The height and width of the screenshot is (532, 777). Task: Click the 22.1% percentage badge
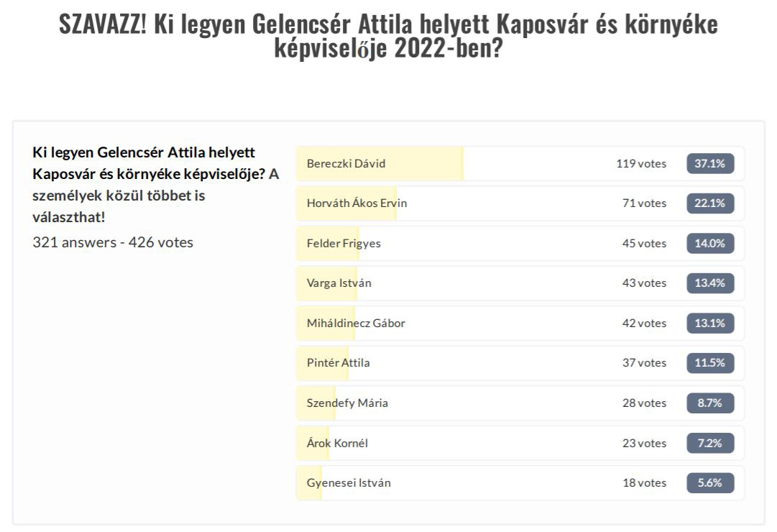coord(710,203)
